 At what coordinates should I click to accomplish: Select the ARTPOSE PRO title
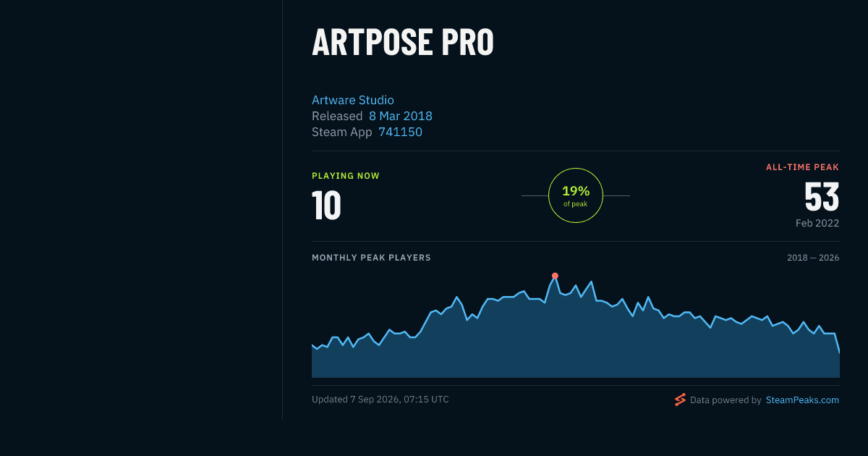click(x=403, y=43)
